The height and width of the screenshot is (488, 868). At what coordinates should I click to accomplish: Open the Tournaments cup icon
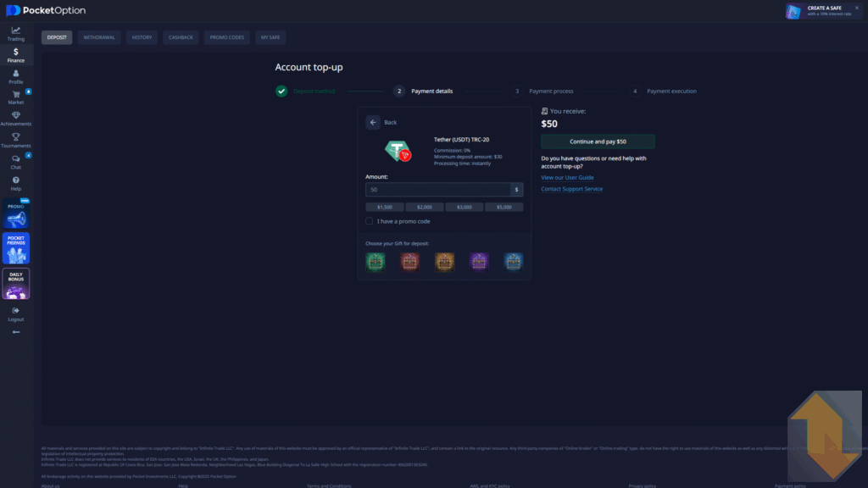coord(16,141)
